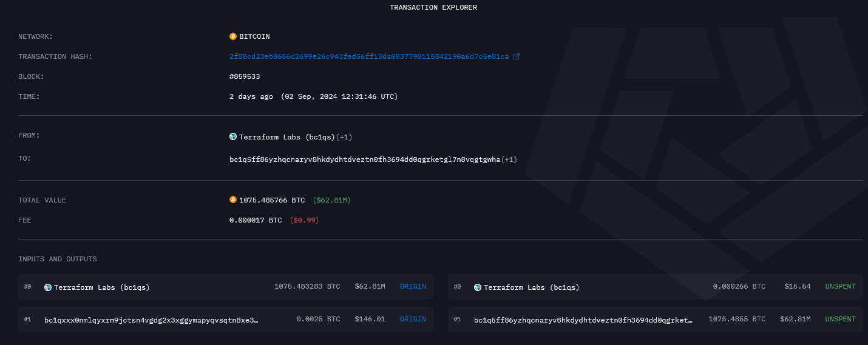
Task: Open the transaction hash link
Action: pos(369,56)
